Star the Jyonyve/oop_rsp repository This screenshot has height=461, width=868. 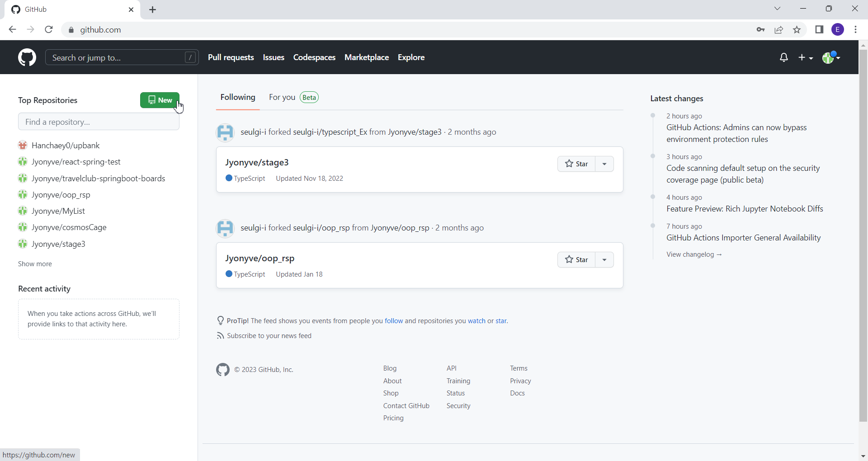coord(576,260)
